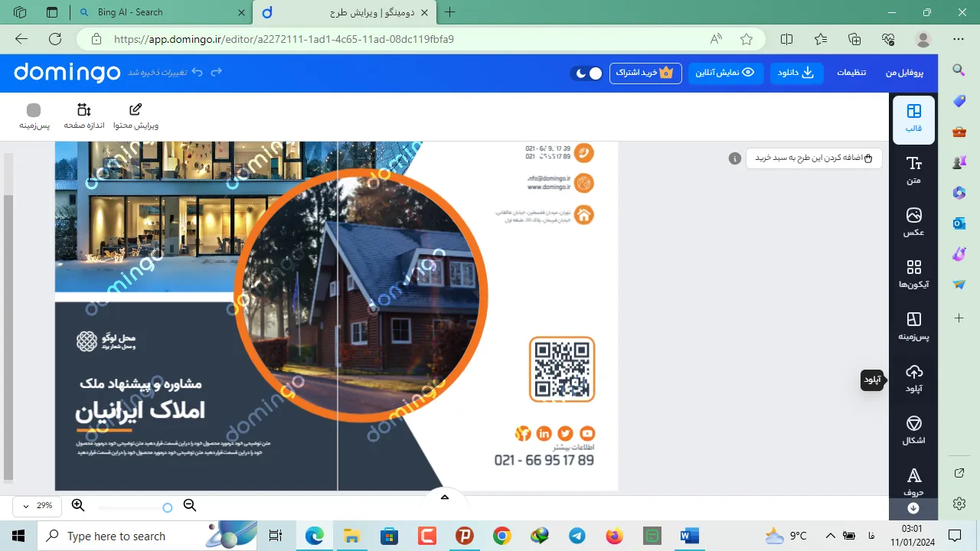Viewport: 980px width, 551px height.
Task: Open the عکس photos panel
Action: point(913,223)
